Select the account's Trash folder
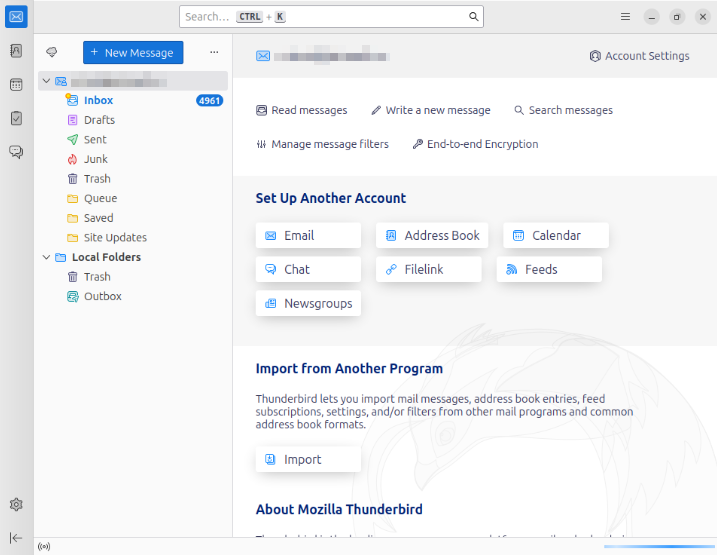The width and height of the screenshot is (717, 555). (133, 179)
